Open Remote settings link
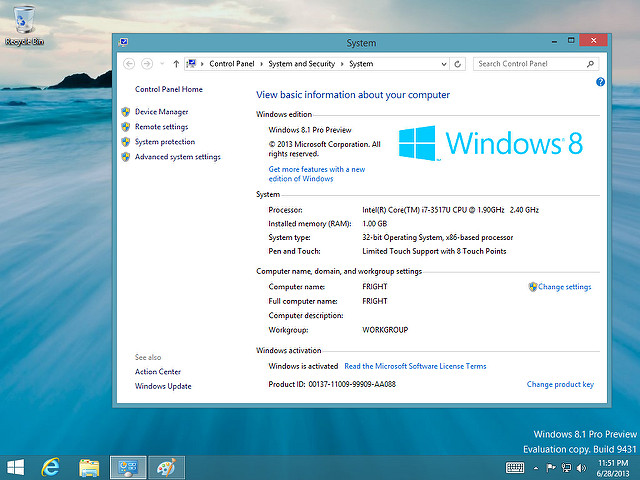The image size is (640, 480). point(162,127)
